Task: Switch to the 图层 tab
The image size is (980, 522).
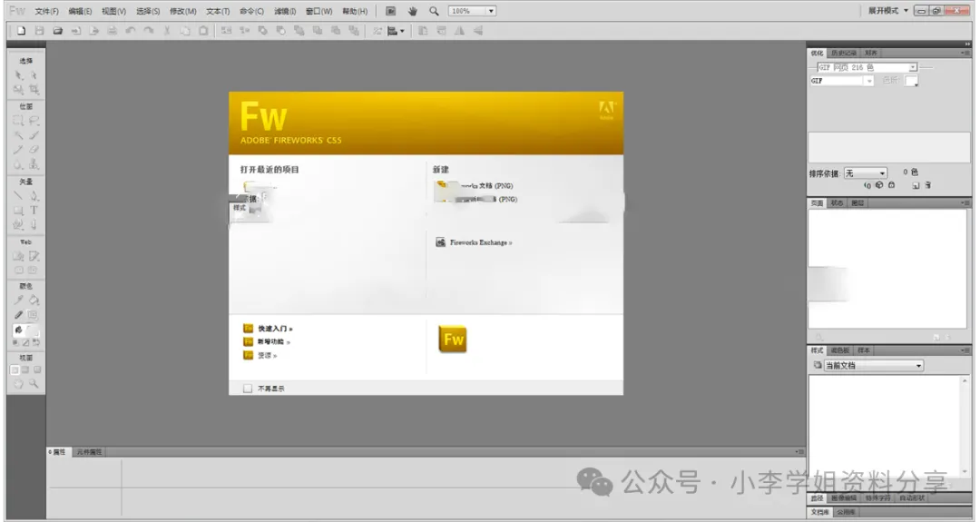Action: [857, 203]
